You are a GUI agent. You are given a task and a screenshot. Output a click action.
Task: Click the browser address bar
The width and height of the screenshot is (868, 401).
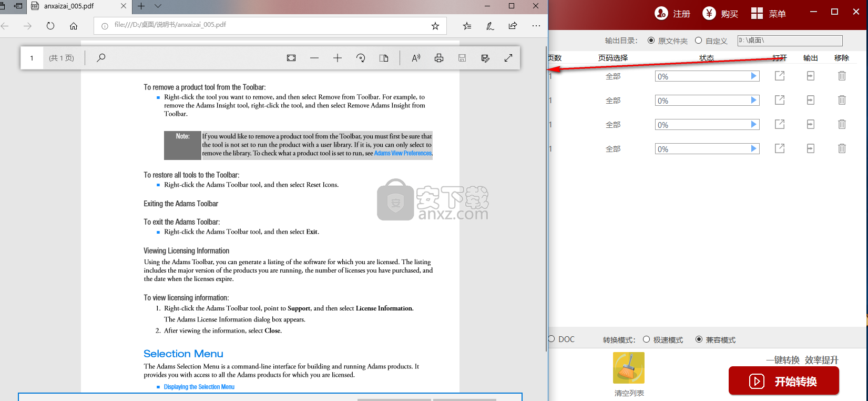270,25
